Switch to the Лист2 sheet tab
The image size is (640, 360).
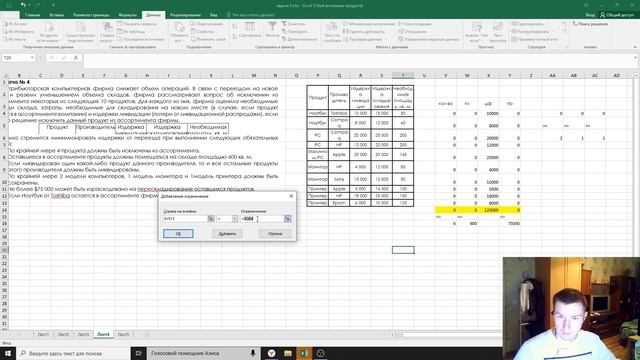[63, 334]
